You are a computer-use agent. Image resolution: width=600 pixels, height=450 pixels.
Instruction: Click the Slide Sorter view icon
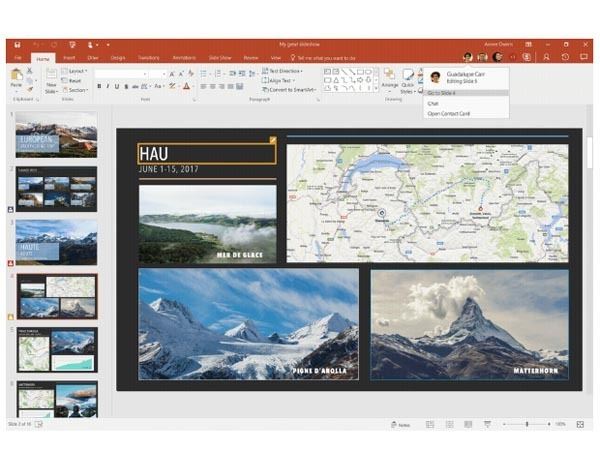449,424
